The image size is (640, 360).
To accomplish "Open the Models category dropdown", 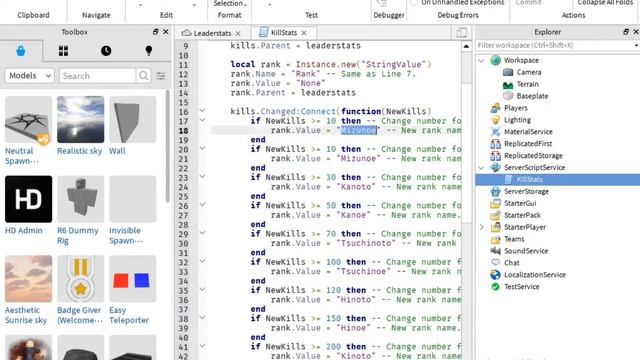I will (x=29, y=76).
